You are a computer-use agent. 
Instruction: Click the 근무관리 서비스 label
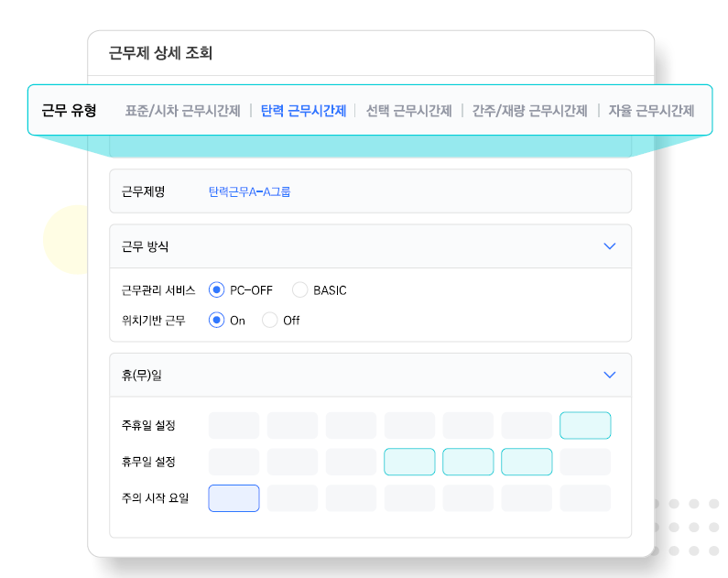click(x=158, y=290)
